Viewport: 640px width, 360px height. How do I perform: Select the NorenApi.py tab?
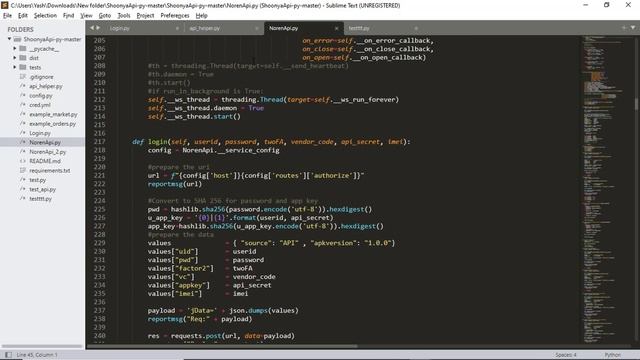click(x=284, y=28)
